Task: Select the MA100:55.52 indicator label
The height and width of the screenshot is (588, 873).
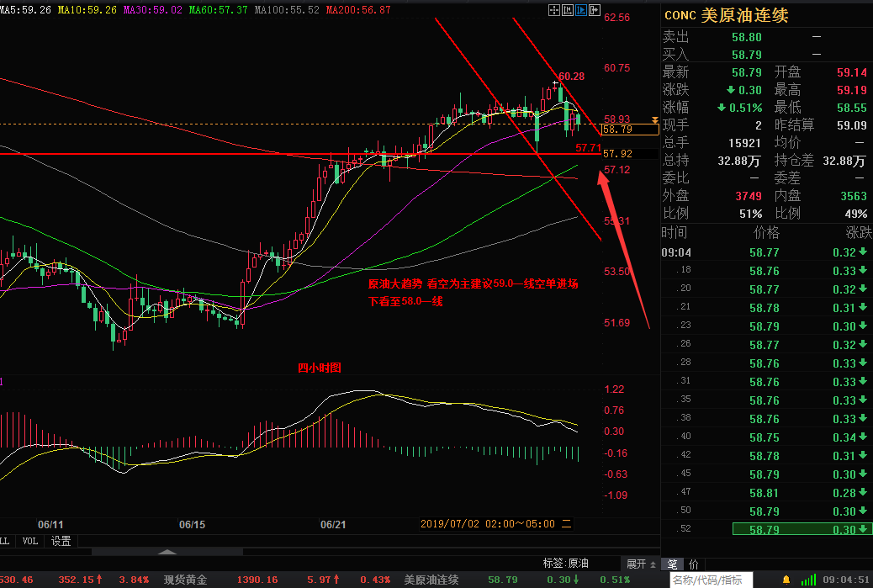Action: pos(287,10)
